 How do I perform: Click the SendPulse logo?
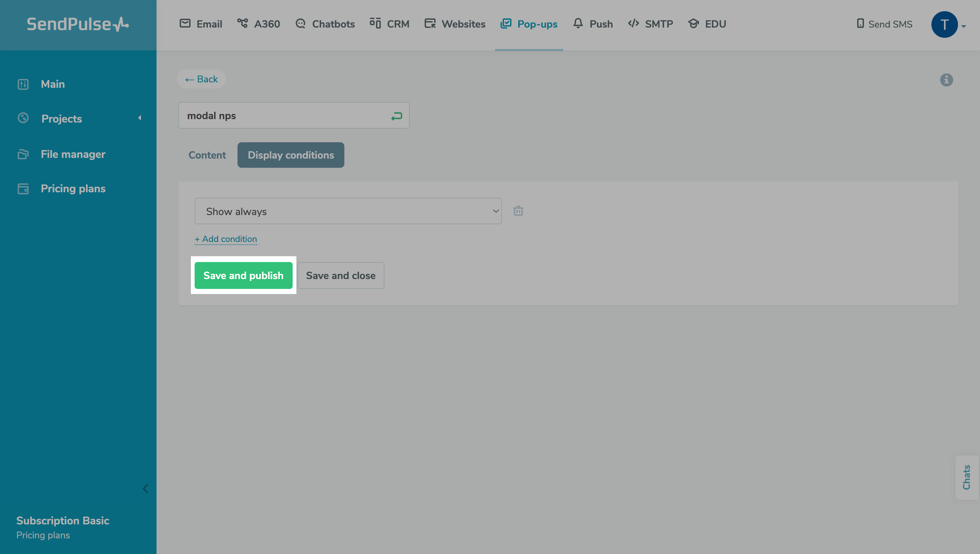click(78, 25)
